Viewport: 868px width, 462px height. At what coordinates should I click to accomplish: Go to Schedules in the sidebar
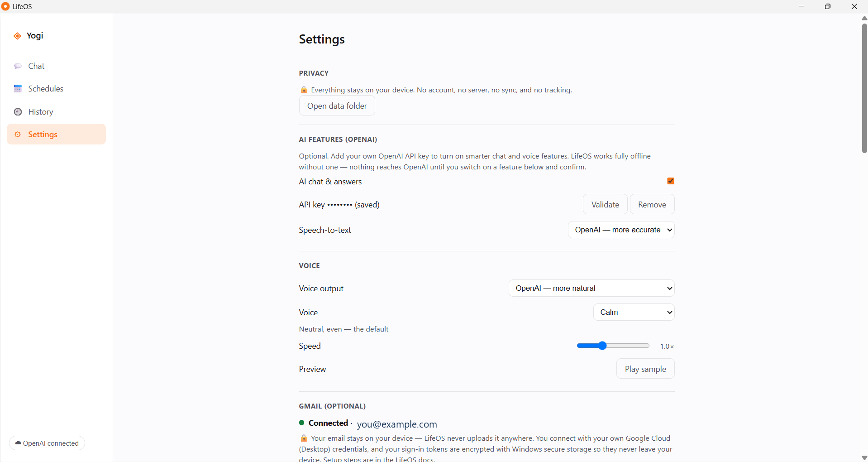point(57,89)
